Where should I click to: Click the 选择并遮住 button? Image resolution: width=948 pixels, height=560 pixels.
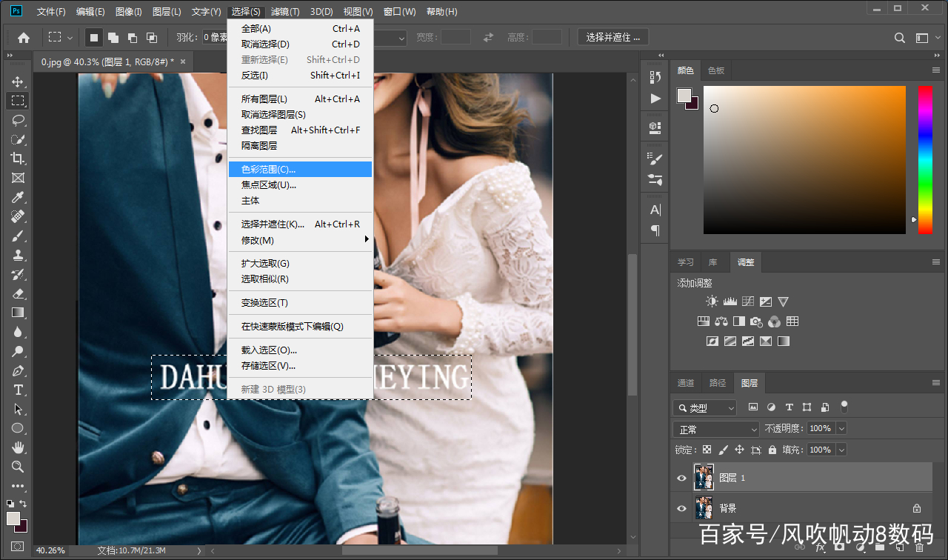click(612, 37)
